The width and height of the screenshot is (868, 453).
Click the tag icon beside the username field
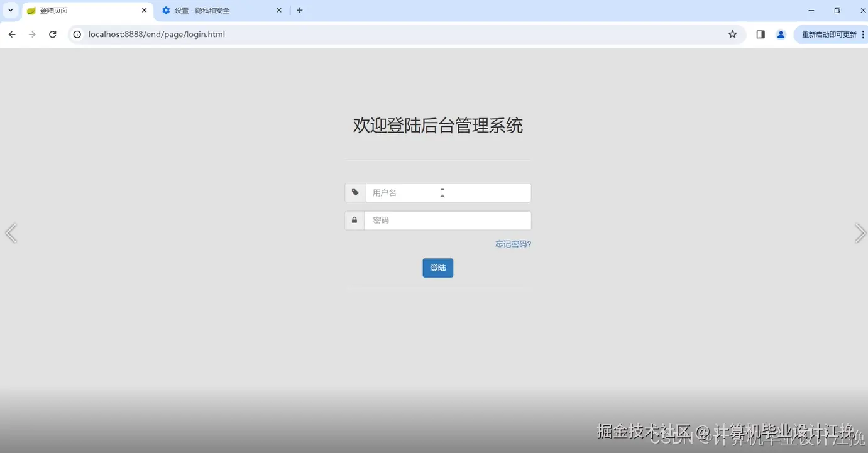point(354,192)
